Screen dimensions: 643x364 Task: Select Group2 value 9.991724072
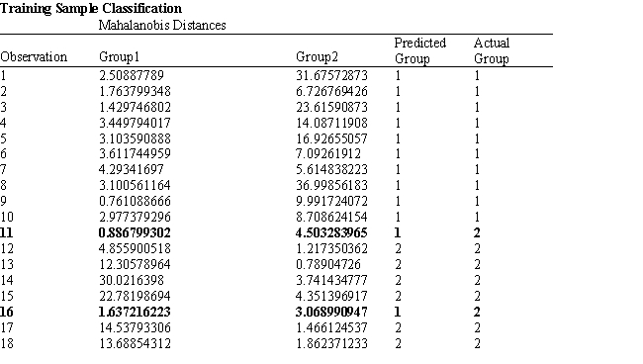[x=331, y=201]
